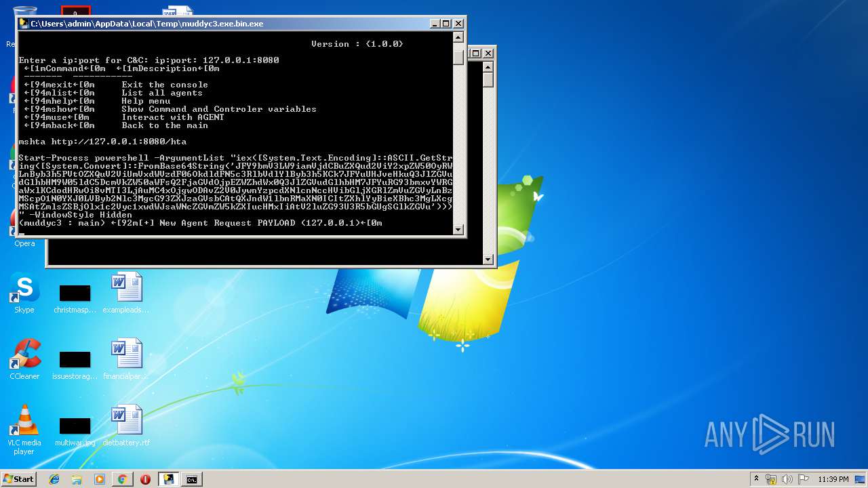Minimize the muddyc3 console window
Image resolution: width=868 pixels, height=488 pixels.
pyautogui.click(x=435, y=24)
